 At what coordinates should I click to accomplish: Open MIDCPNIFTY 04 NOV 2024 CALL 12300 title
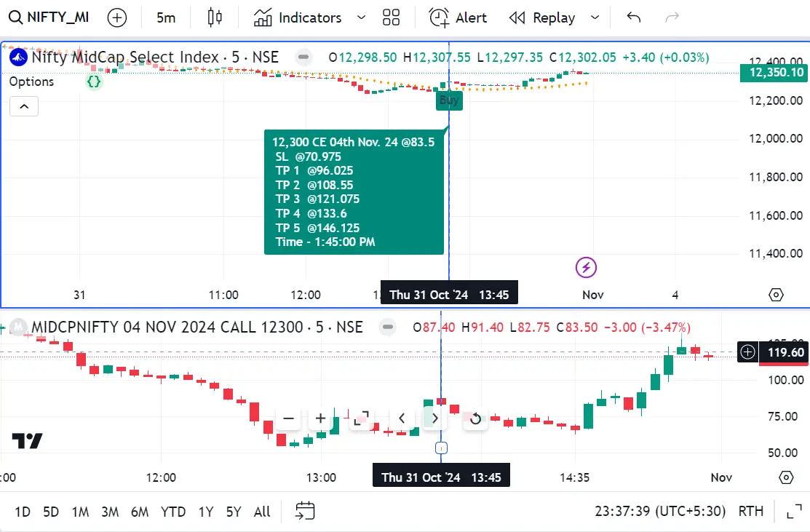(x=196, y=327)
